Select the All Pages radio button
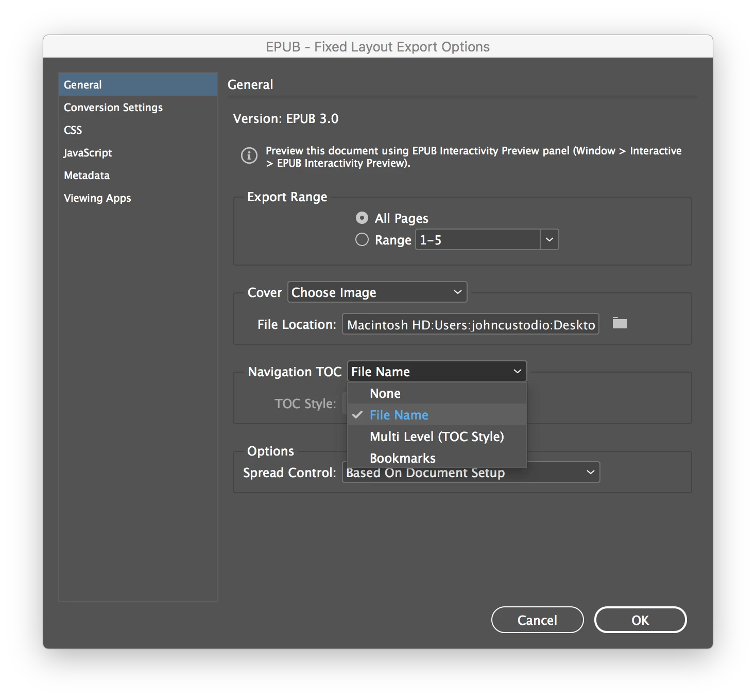This screenshot has height=700, width=756. [x=362, y=218]
